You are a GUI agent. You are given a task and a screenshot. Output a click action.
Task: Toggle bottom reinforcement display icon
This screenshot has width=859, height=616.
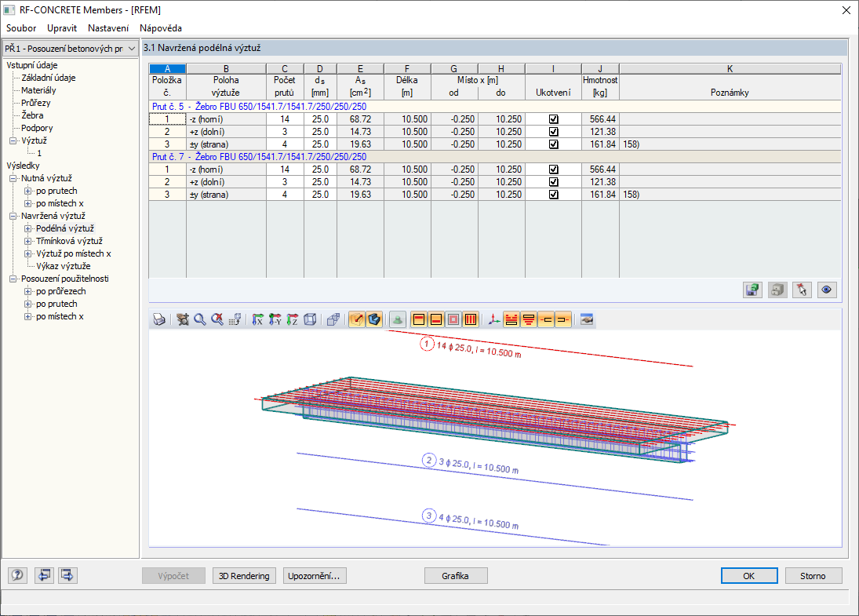pos(437,319)
